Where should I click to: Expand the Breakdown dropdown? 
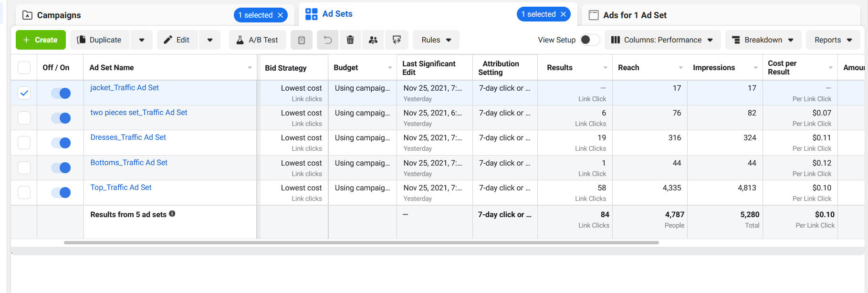coord(763,40)
